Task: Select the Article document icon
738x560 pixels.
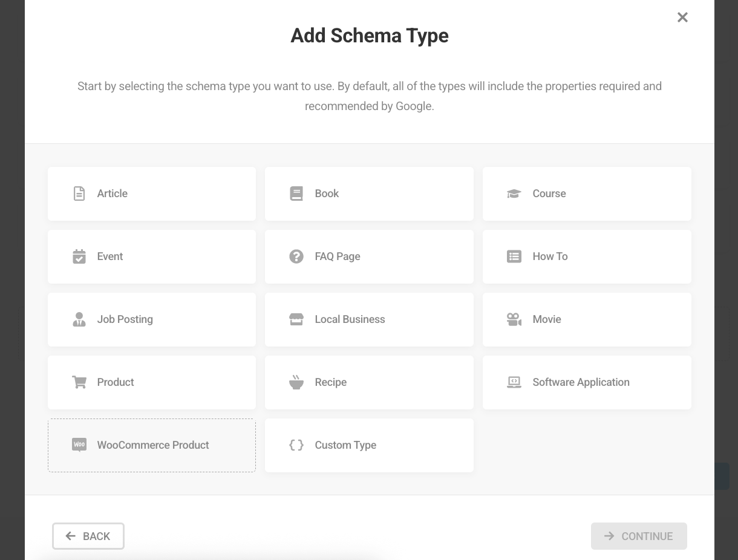Action: coord(79,194)
